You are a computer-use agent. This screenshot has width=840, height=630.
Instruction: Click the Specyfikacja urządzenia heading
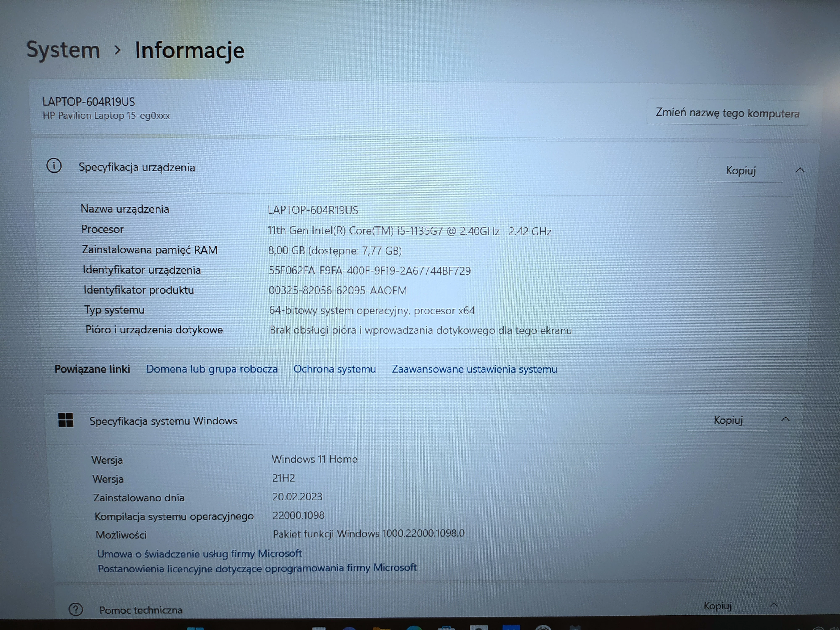(137, 167)
